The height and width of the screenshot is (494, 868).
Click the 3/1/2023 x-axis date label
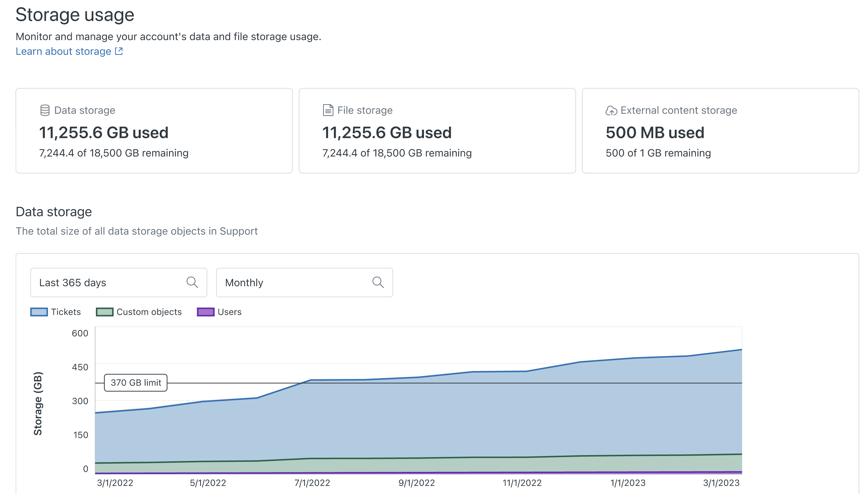tap(721, 483)
